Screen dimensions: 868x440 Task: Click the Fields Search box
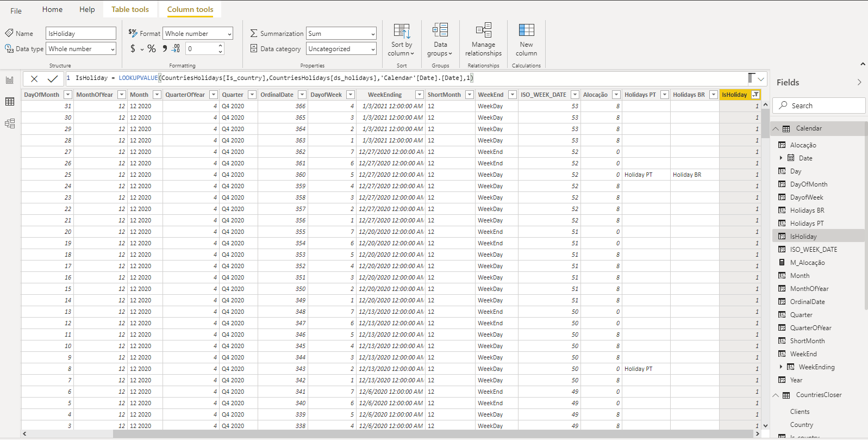click(819, 106)
